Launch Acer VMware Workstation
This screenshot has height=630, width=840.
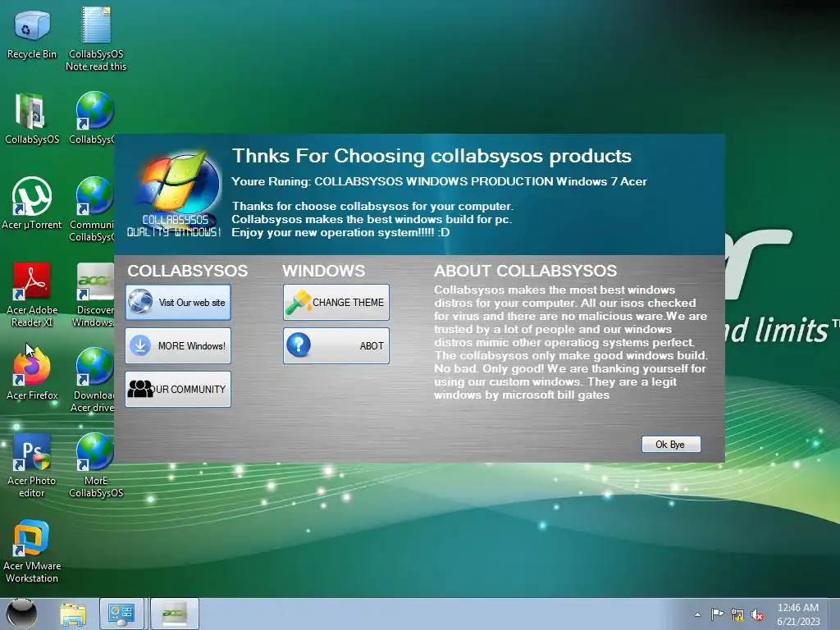[x=32, y=550]
